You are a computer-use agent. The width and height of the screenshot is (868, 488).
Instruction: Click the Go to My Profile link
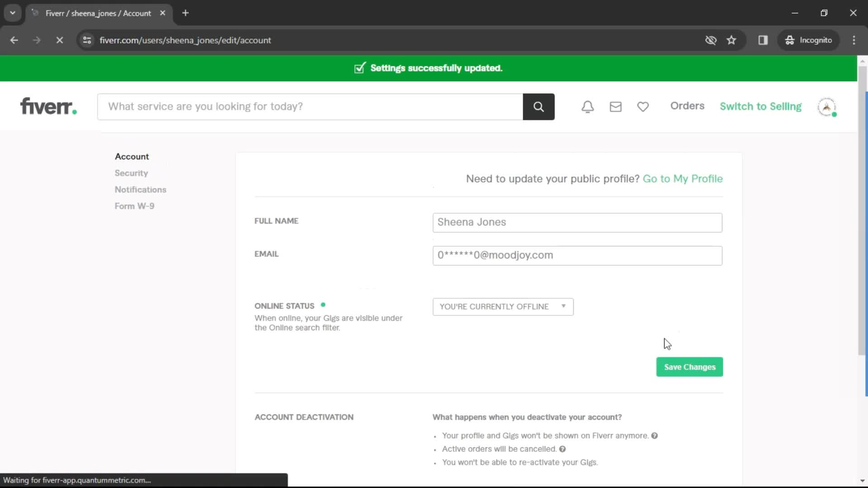click(683, 179)
